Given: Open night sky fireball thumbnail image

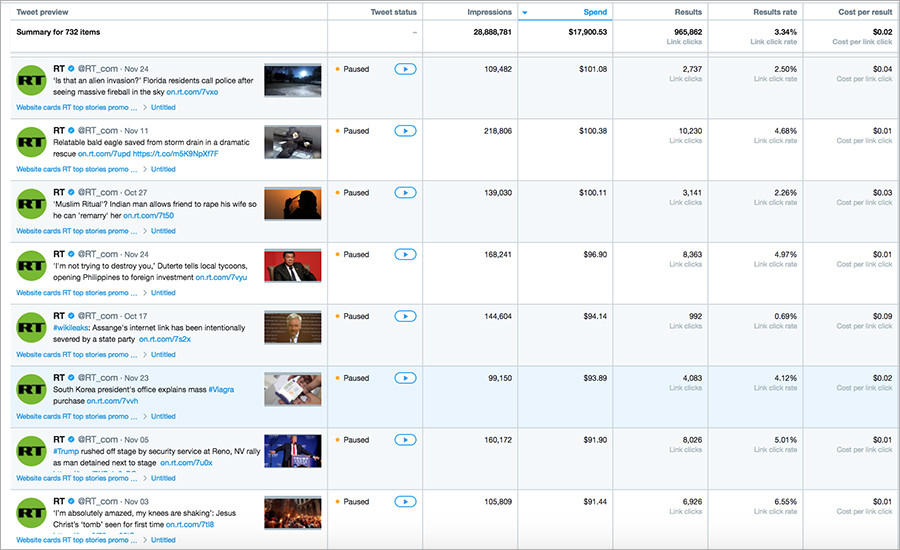Looking at the screenshot, I should click(x=293, y=81).
